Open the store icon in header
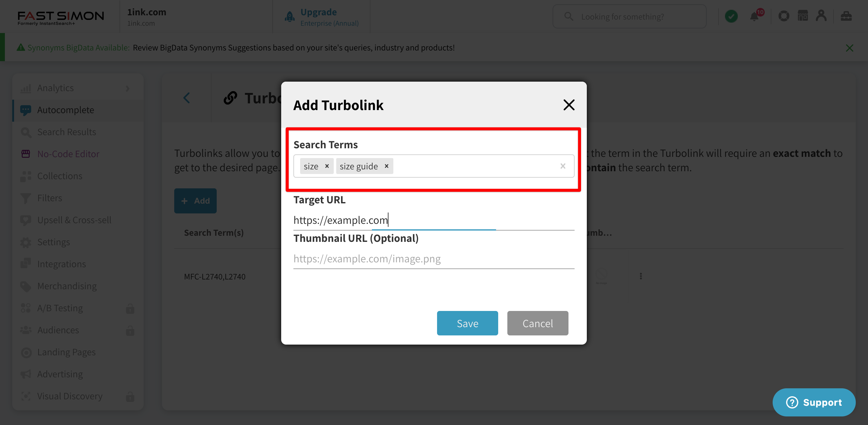 803,16
